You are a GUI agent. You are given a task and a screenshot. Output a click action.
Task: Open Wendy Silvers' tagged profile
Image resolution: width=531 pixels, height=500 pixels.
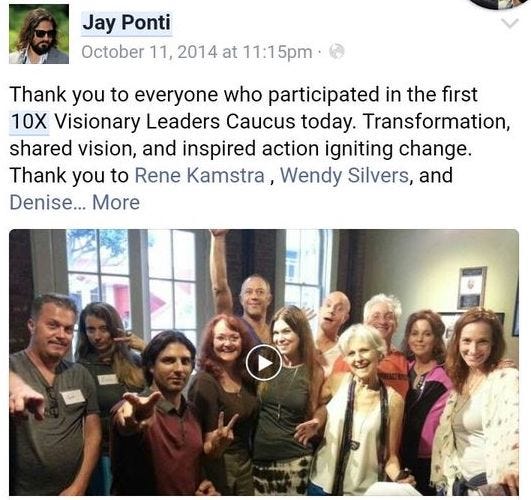pos(344,175)
